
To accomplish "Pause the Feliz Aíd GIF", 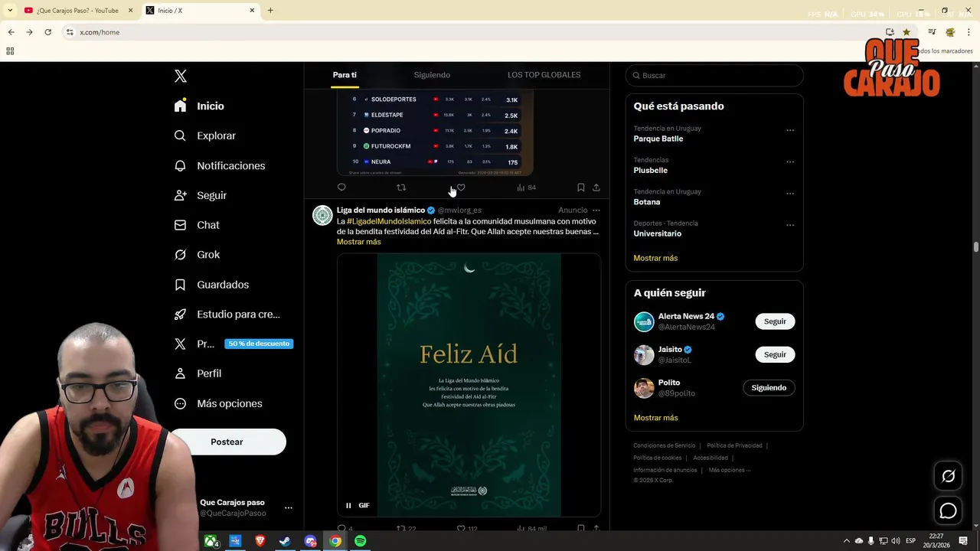I will (348, 505).
